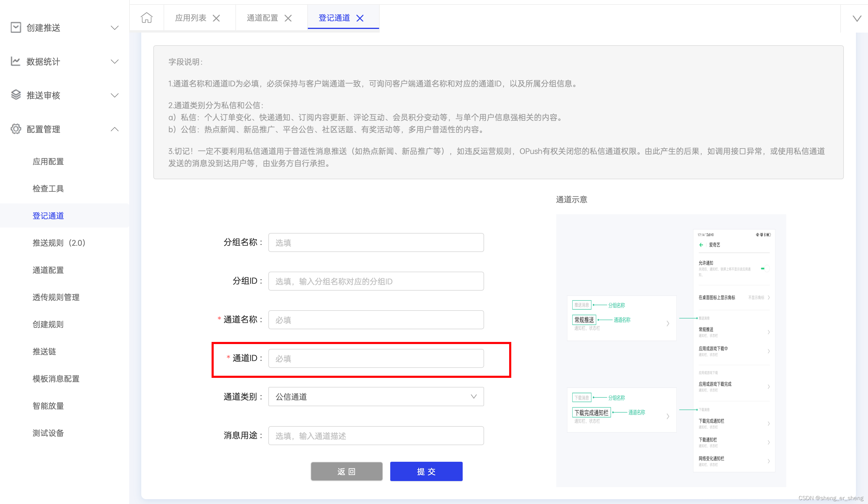Click the home icon tab

click(146, 18)
